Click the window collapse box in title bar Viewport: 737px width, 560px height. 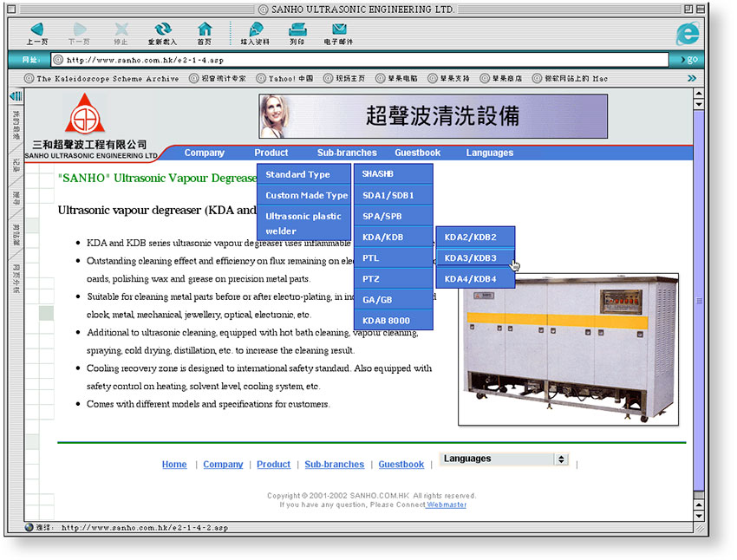pyautogui.click(x=701, y=9)
